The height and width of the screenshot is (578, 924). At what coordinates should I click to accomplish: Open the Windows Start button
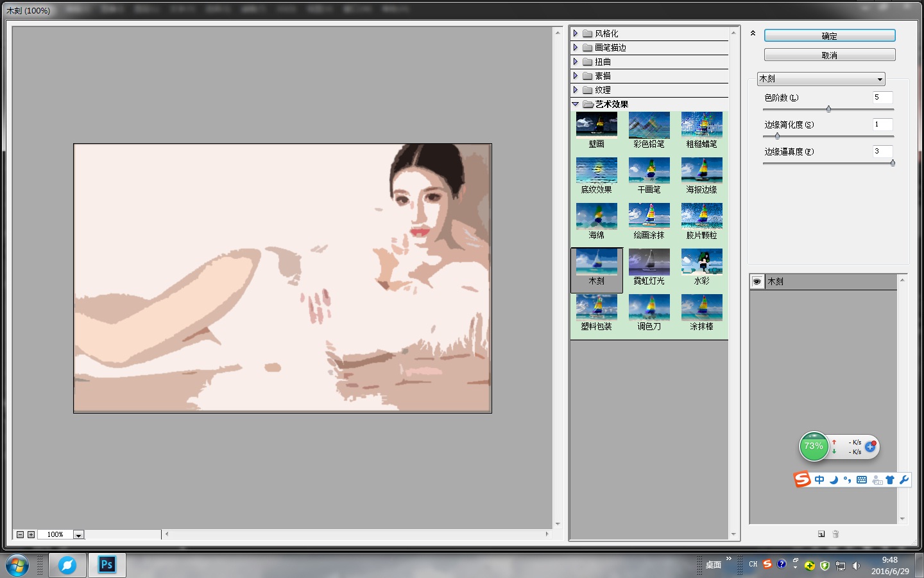[x=17, y=565]
